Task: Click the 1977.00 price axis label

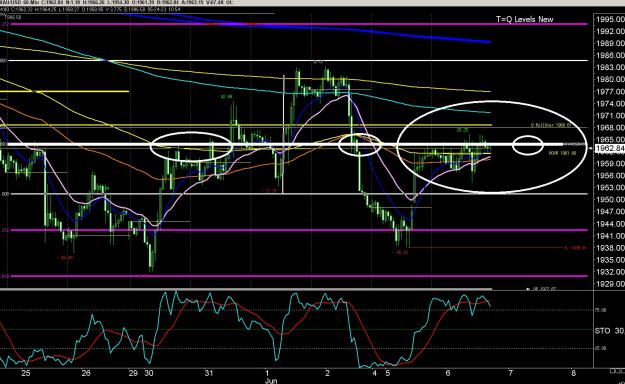Action: coord(610,91)
